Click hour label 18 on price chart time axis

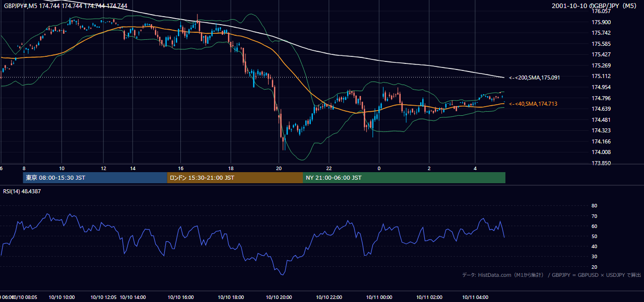(x=231, y=168)
